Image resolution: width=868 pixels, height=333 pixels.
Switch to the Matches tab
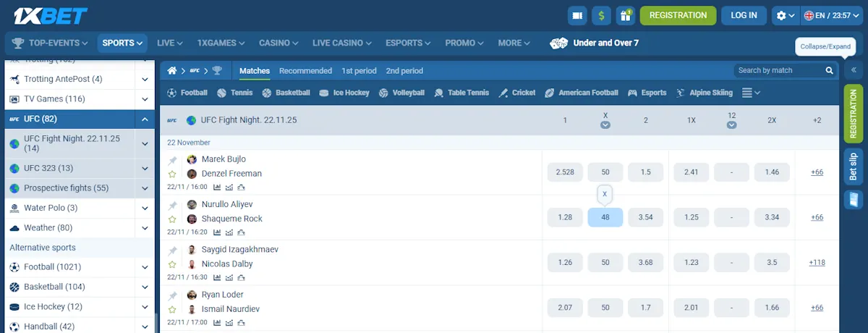tap(255, 71)
